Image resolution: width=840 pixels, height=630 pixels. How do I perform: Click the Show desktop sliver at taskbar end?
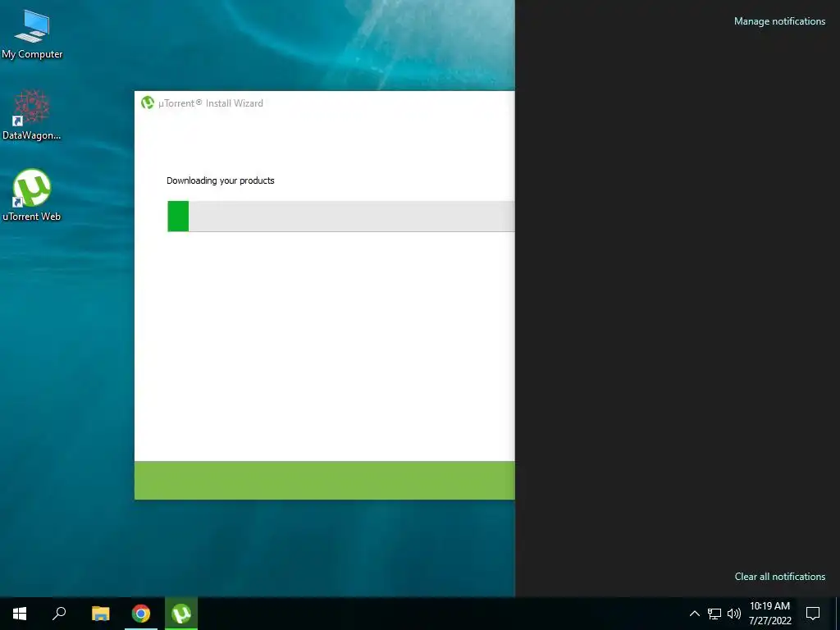(x=838, y=614)
